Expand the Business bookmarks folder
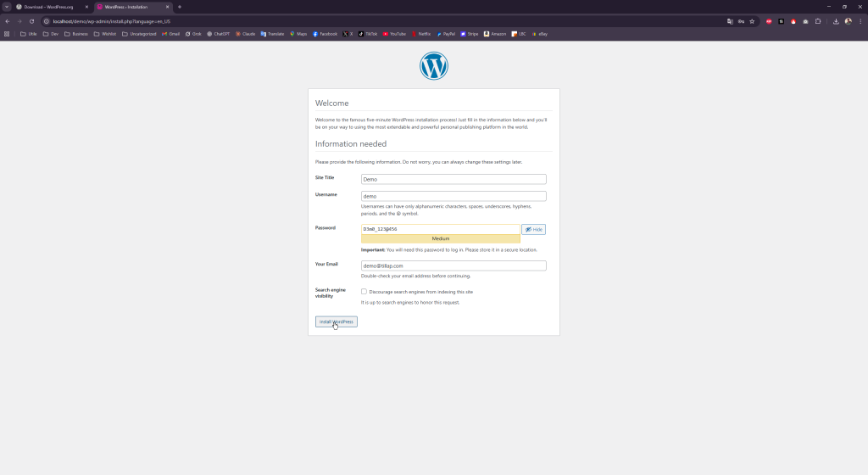The image size is (868, 475). click(76, 34)
